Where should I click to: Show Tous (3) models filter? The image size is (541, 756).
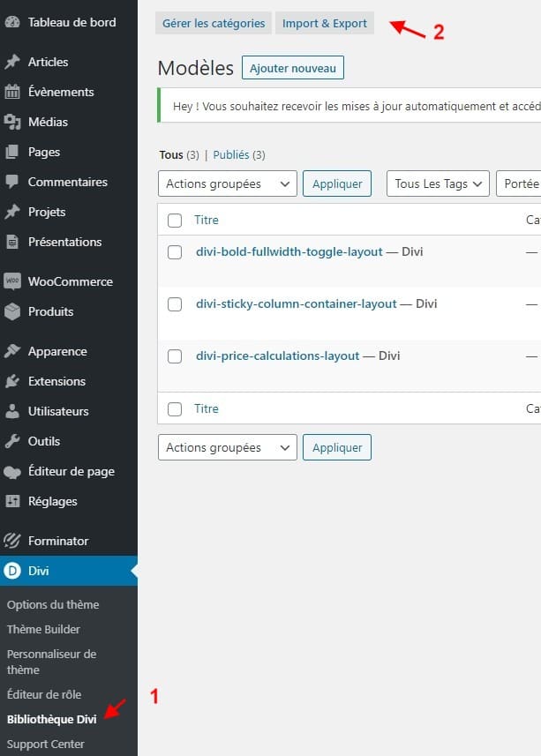(x=179, y=154)
